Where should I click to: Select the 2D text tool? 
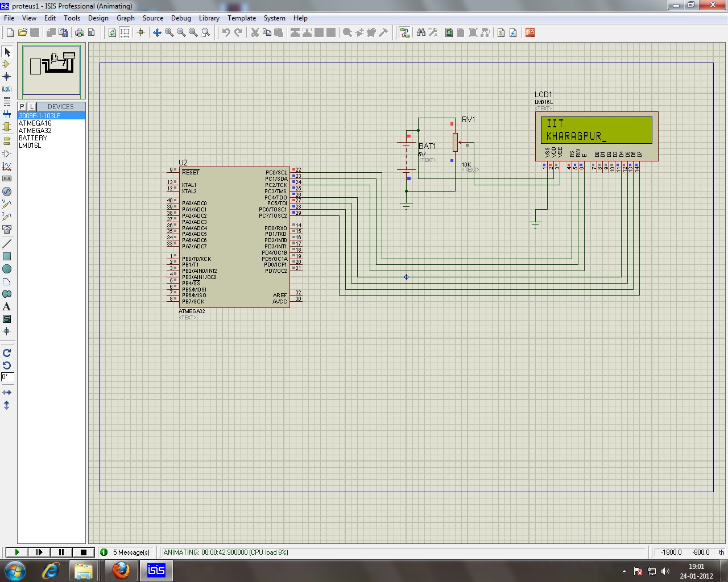(x=7, y=307)
